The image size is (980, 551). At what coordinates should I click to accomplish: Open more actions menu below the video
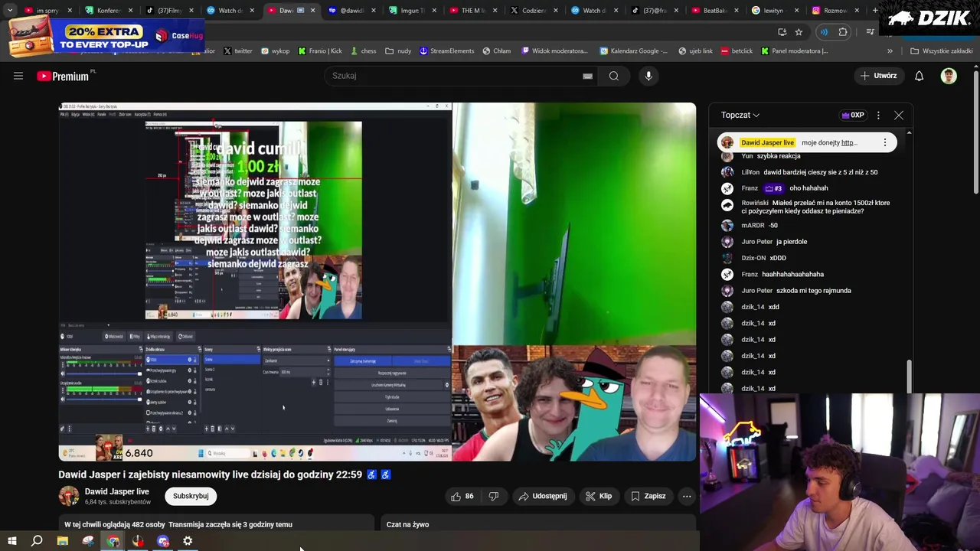click(x=687, y=496)
